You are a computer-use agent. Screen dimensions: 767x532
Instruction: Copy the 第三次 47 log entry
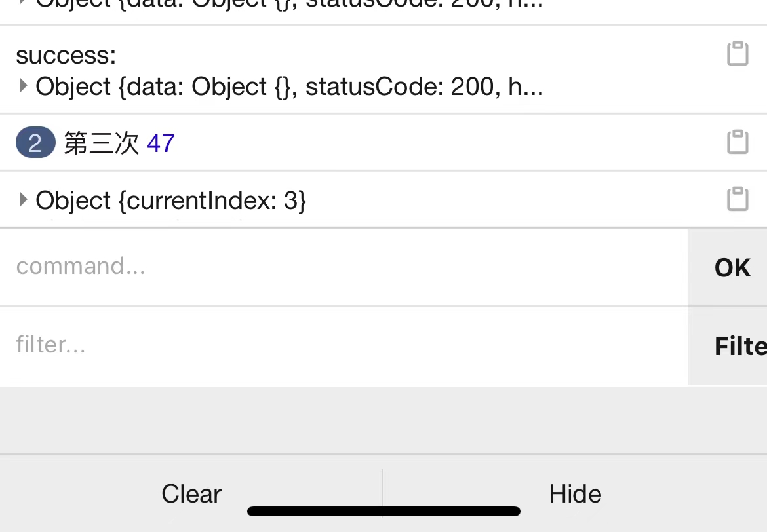pos(737,142)
